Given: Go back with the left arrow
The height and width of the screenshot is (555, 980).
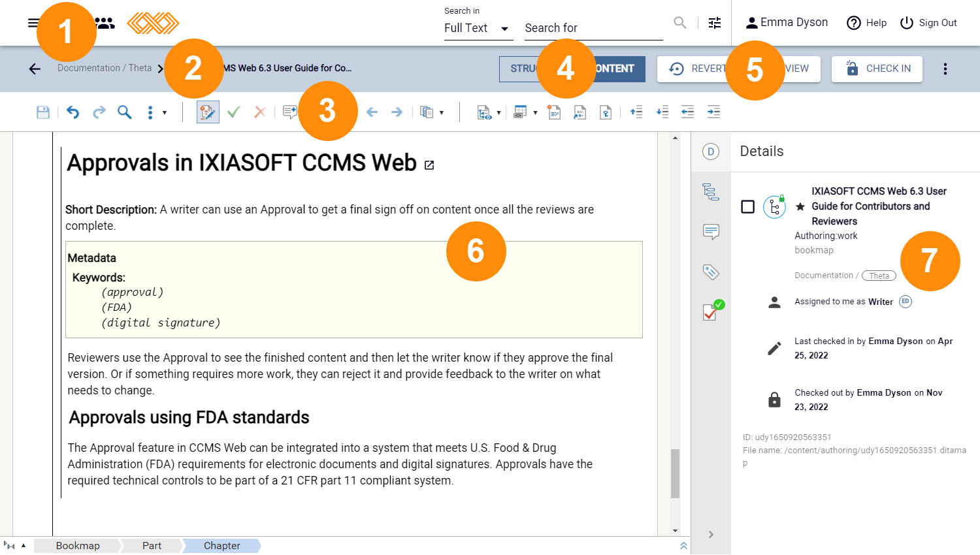Looking at the screenshot, I should point(35,69).
